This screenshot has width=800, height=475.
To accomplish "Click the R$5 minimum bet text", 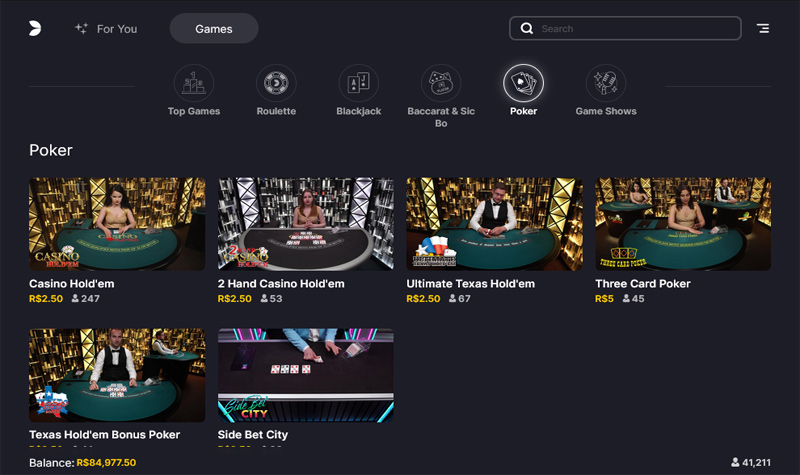I will click(604, 298).
